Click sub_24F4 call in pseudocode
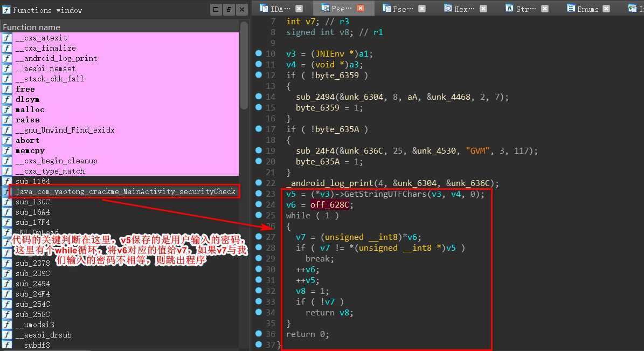 pyautogui.click(x=315, y=151)
